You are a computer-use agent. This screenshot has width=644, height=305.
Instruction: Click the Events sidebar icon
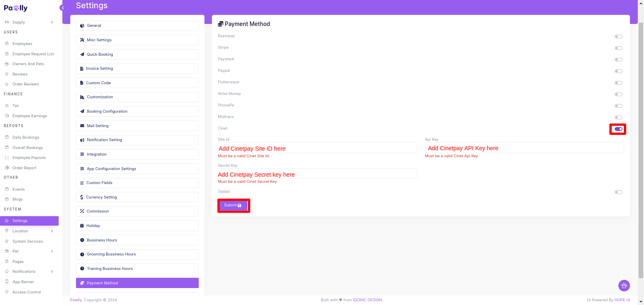coord(7,189)
